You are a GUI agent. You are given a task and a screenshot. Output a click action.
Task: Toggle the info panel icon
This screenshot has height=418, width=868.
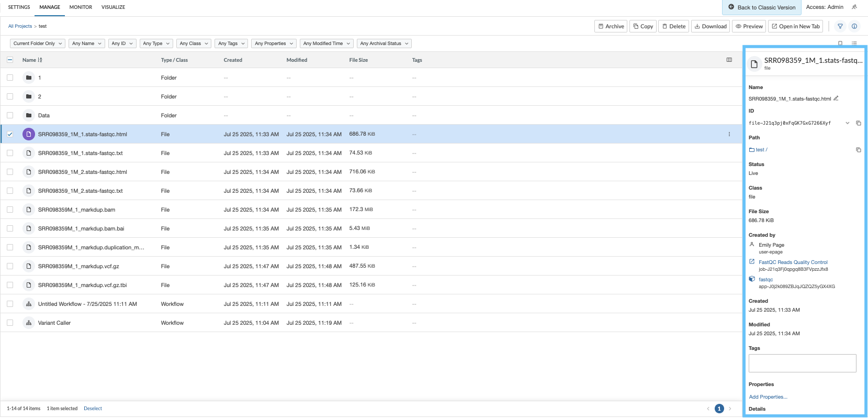tap(854, 26)
